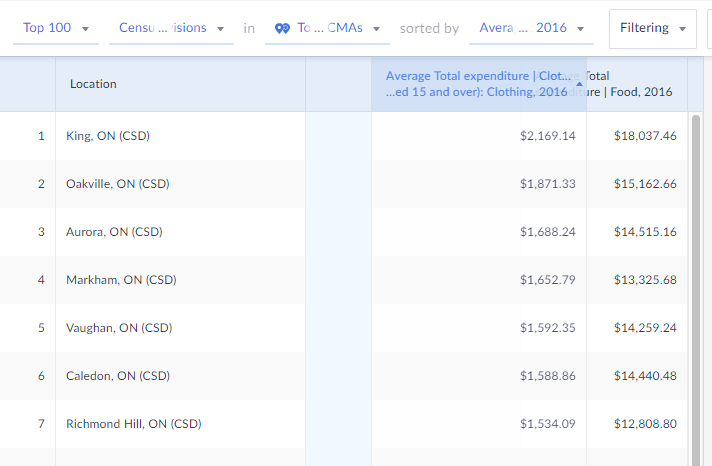
Task: Open the CMAs area selector dropdown
Action: [x=328, y=28]
